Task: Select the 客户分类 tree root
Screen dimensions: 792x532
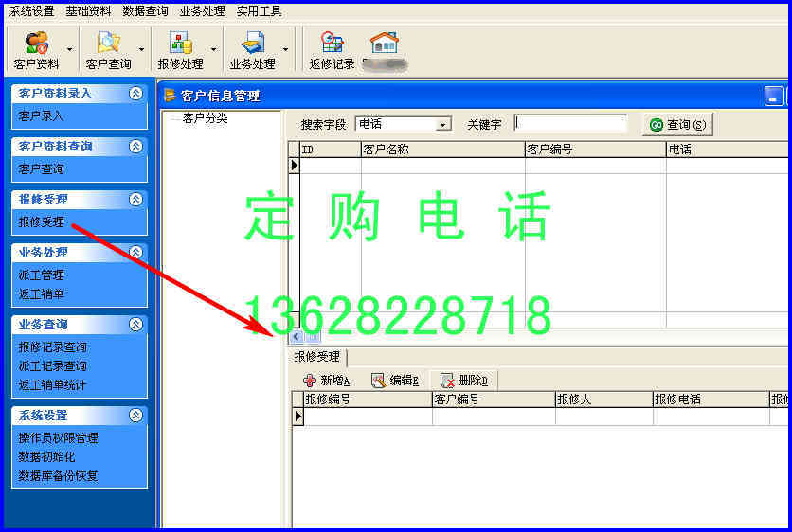Action: tap(205, 118)
